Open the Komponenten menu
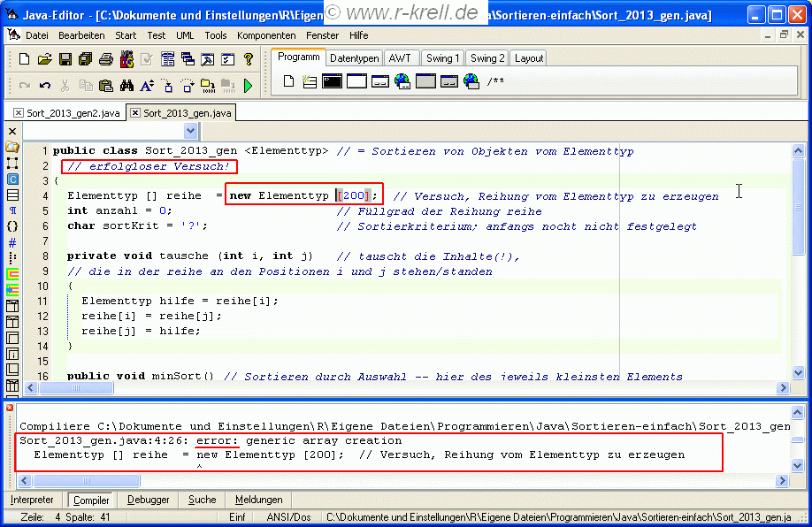The image size is (812, 527). pyautogui.click(x=266, y=35)
